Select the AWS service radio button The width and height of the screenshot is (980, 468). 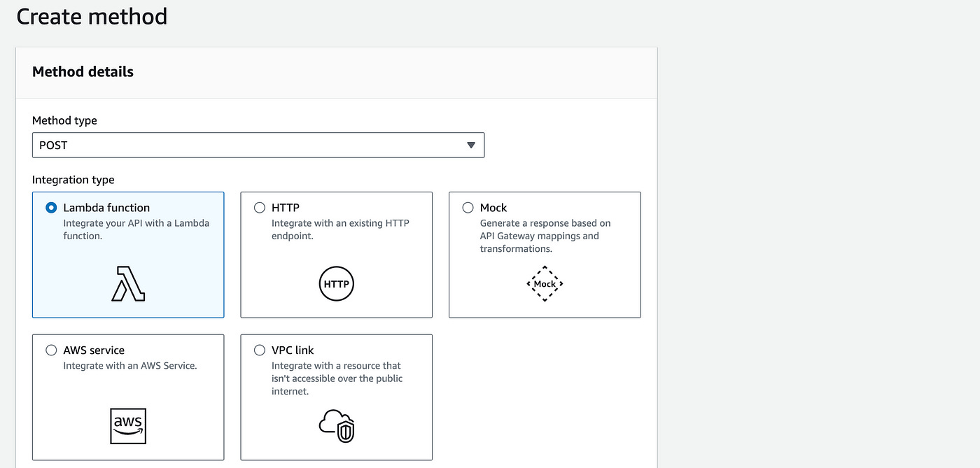coord(51,350)
